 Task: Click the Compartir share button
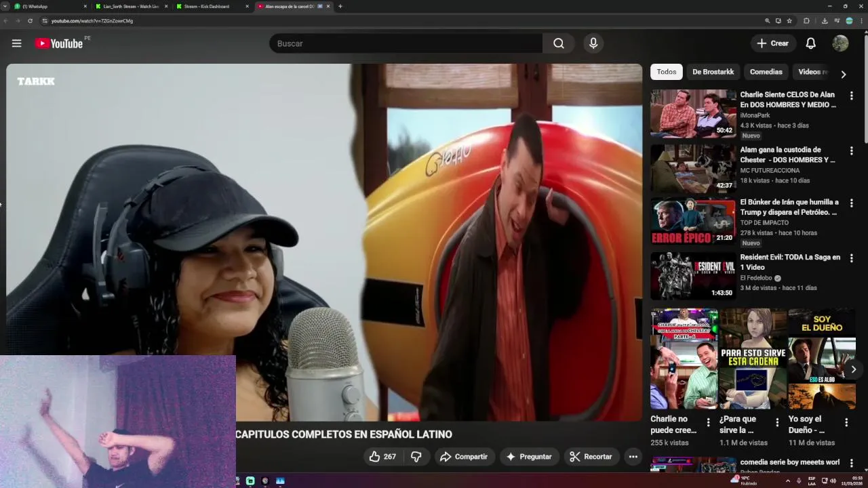464,457
